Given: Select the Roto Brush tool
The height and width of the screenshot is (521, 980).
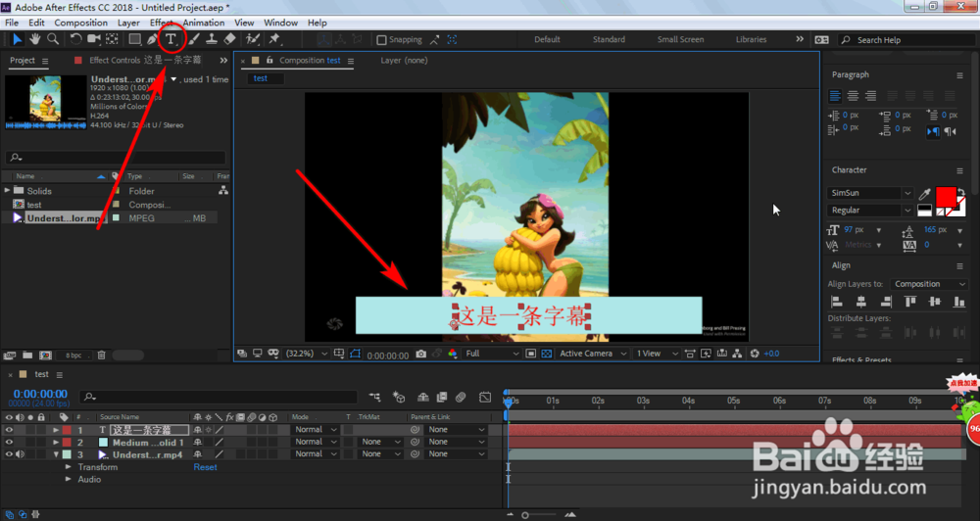Looking at the screenshot, I should tap(253, 39).
